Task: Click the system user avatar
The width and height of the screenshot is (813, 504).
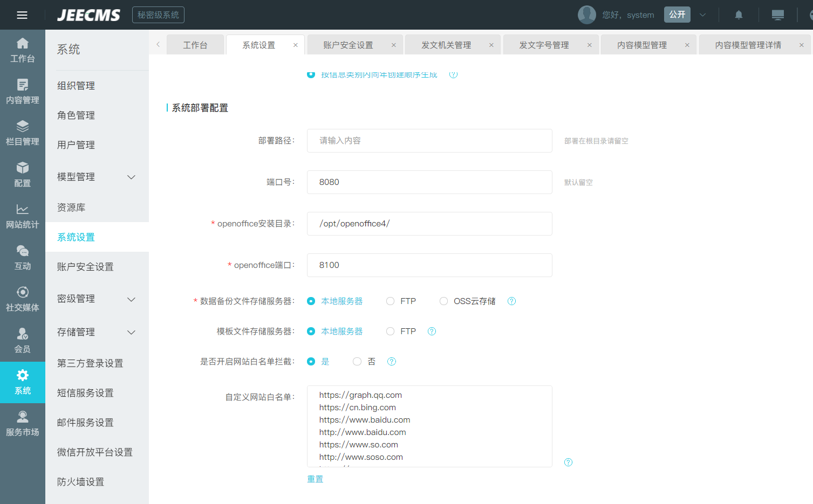Action: pyautogui.click(x=587, y=15)
